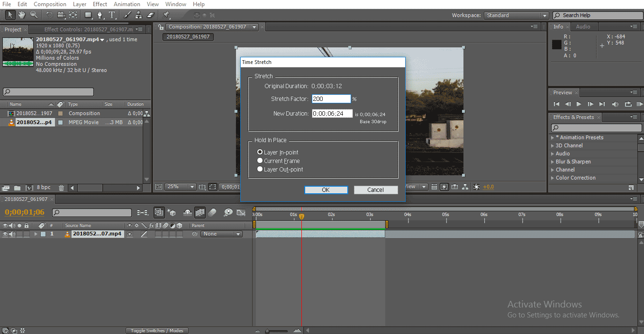Viewport: 644px width, 334px height.
Task: Select the Pen tool
Action: click(100, 15)
